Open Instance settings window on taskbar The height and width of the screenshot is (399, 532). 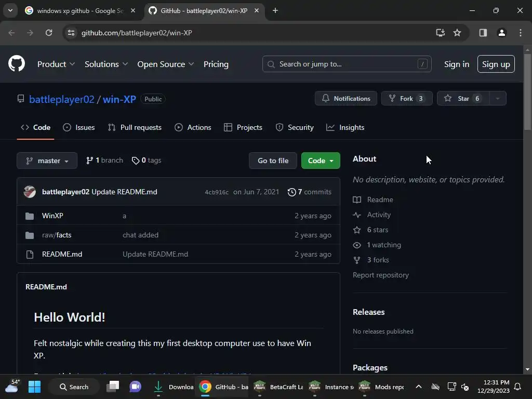[331, 387]
